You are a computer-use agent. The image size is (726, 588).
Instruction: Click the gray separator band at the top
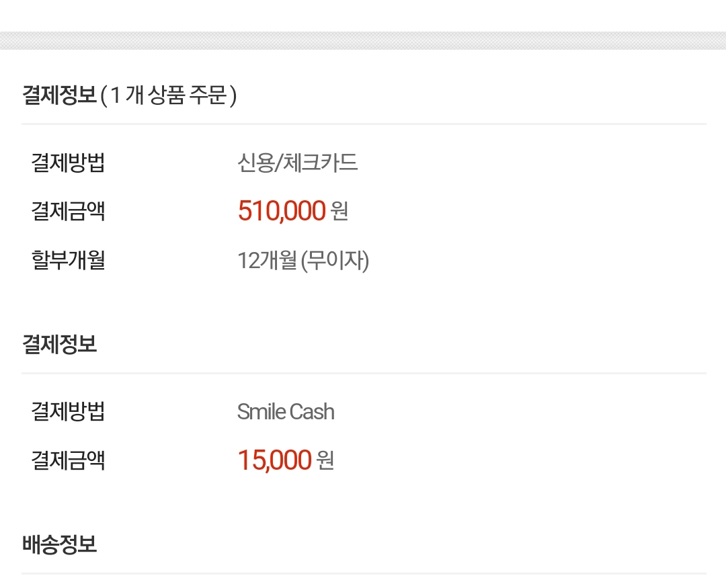[363, 40]
